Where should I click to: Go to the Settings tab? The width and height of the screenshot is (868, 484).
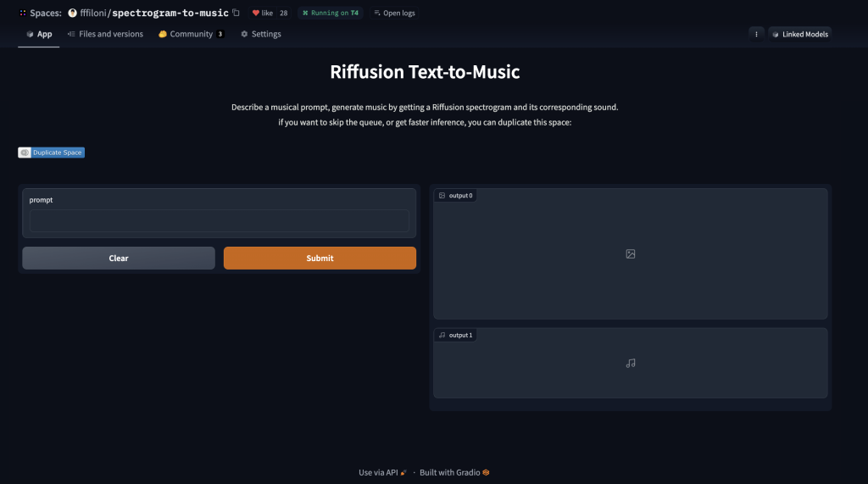click(x=260, y=34)
